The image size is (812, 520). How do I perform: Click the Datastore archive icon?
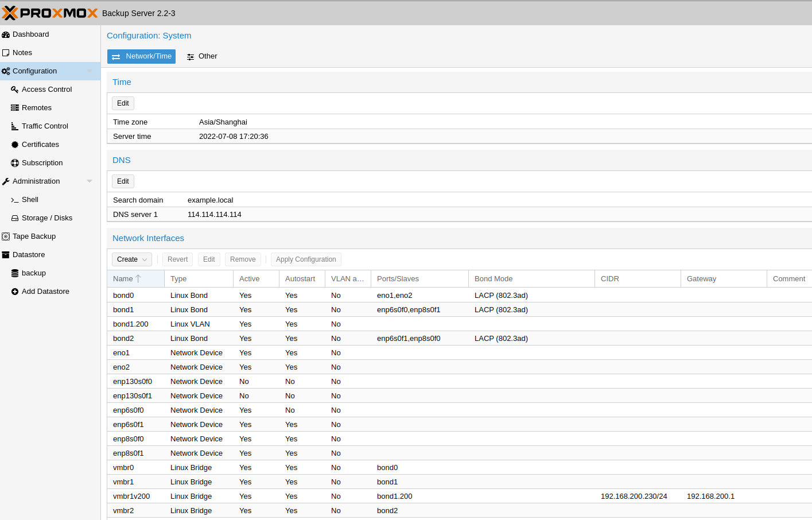click(x=6, y=255)
